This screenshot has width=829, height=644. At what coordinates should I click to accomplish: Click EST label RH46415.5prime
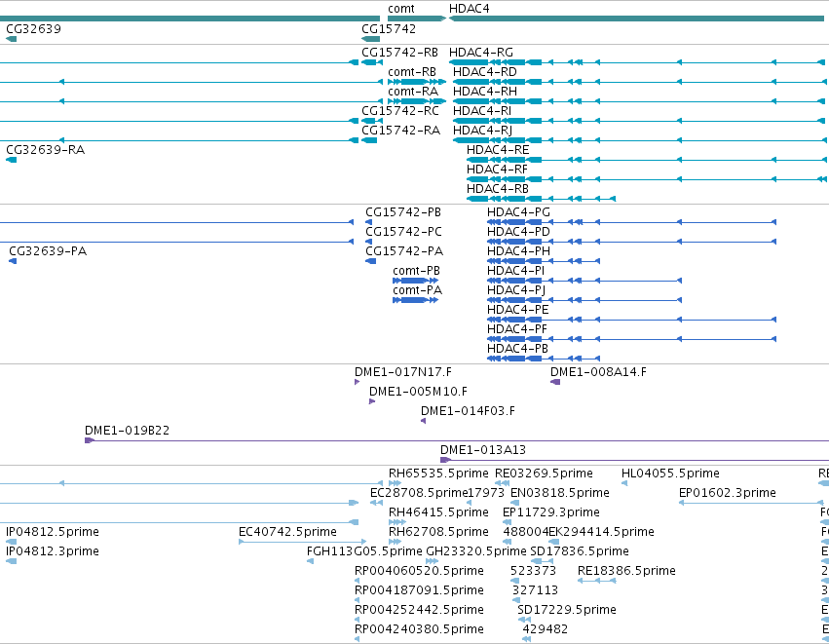pyautogui.click(x=438, y=513)
